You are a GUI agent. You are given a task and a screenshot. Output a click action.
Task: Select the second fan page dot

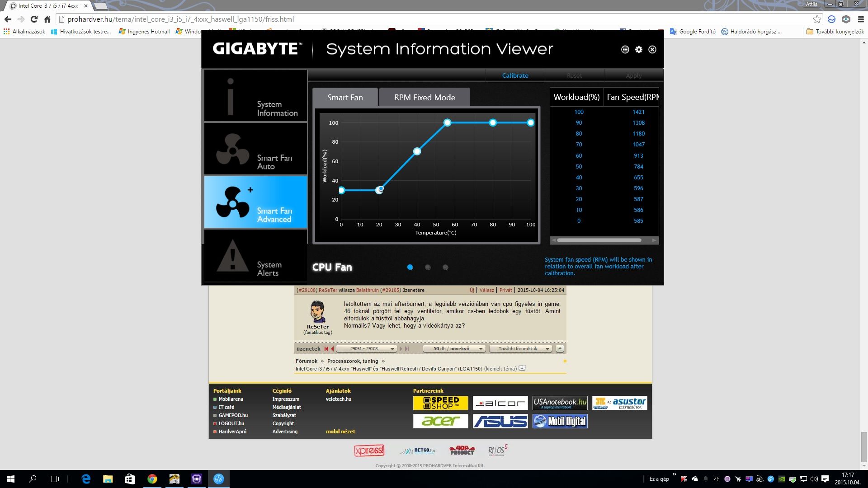(x=428, y=267)
